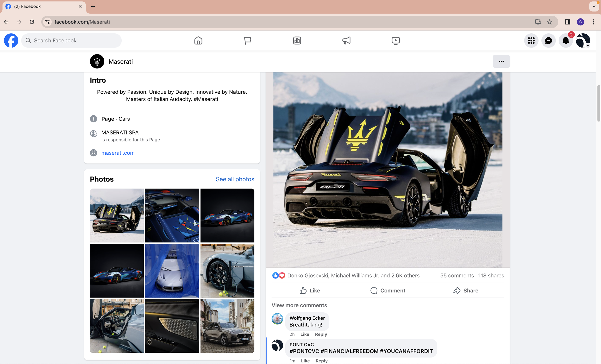This screenshot has width=601, height=364.
Task: Open the Insights chart icon
Action: pyautogui.click(x=297, y=40)
